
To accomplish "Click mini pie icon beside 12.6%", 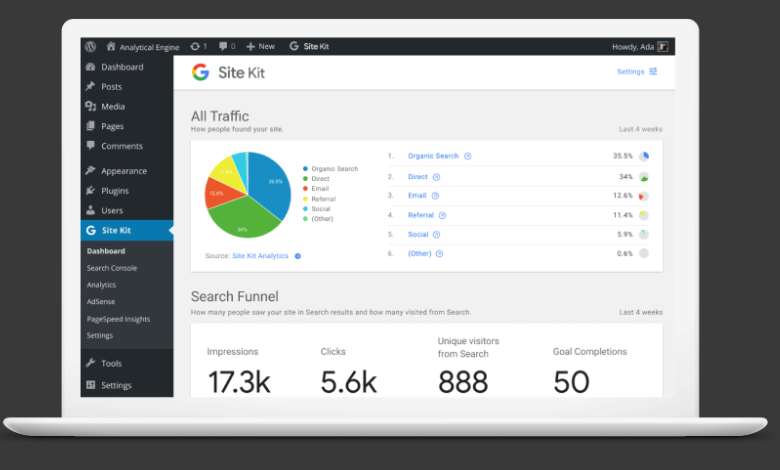I will click(644, 196).
